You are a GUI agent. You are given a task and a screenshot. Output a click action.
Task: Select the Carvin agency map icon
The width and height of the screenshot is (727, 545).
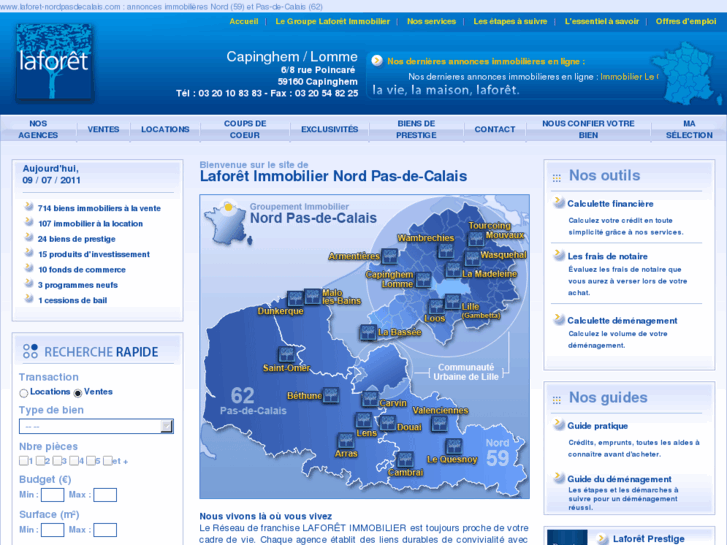(370, 399)
